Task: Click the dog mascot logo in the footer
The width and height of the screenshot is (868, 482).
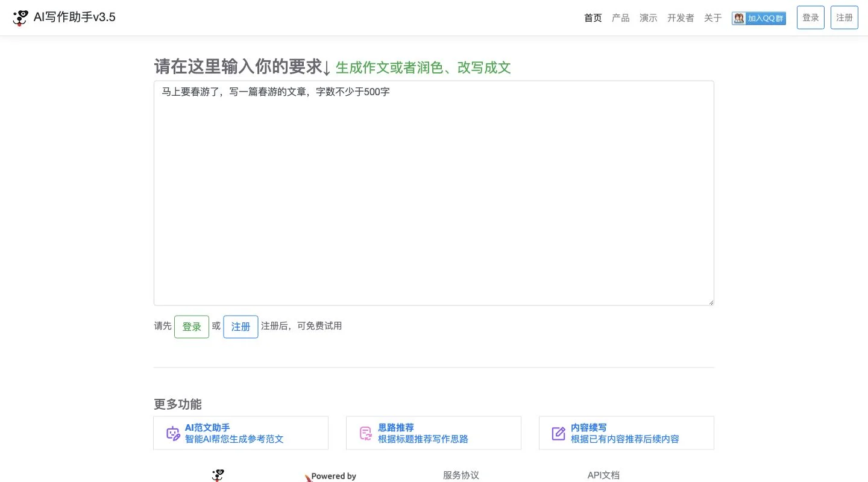Action: [x=218, y=475]
